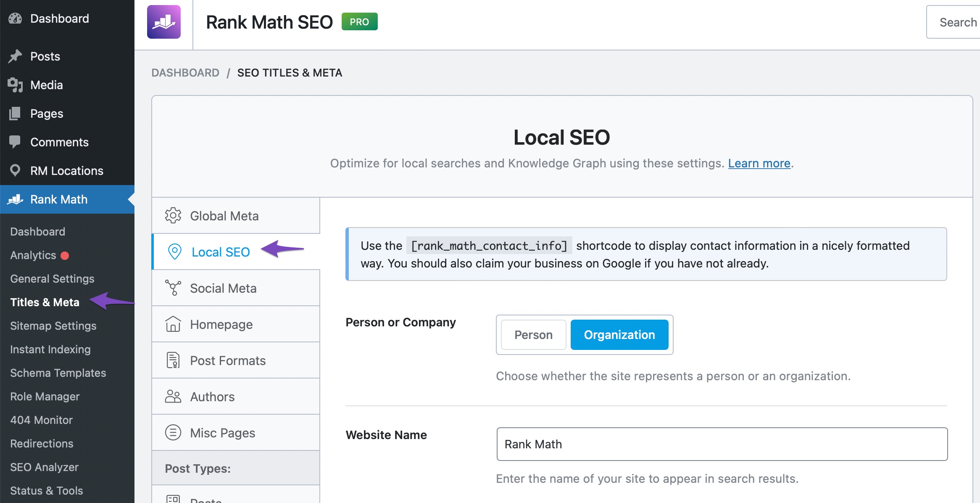Open Schema Templates submenu item
The image size is (980, 503).
(58, 373)
